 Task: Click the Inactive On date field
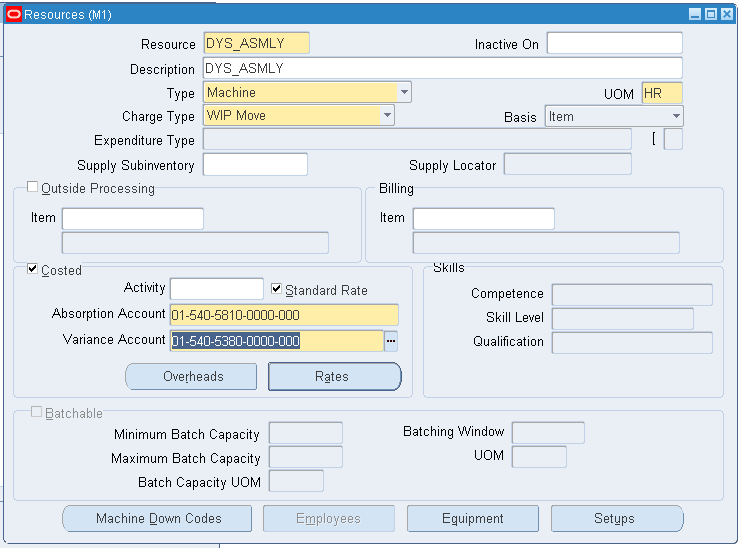click(x=615, y=43)
